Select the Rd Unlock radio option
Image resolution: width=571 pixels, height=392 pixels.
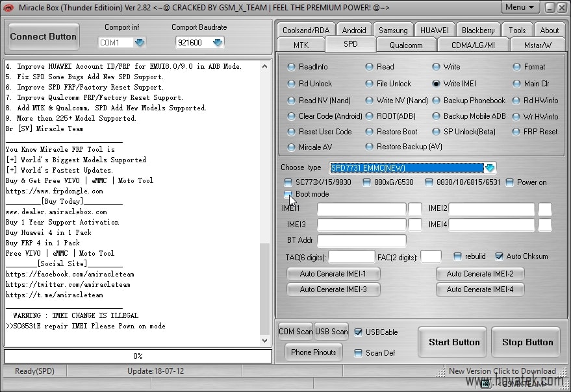click(x=291, y=84)
